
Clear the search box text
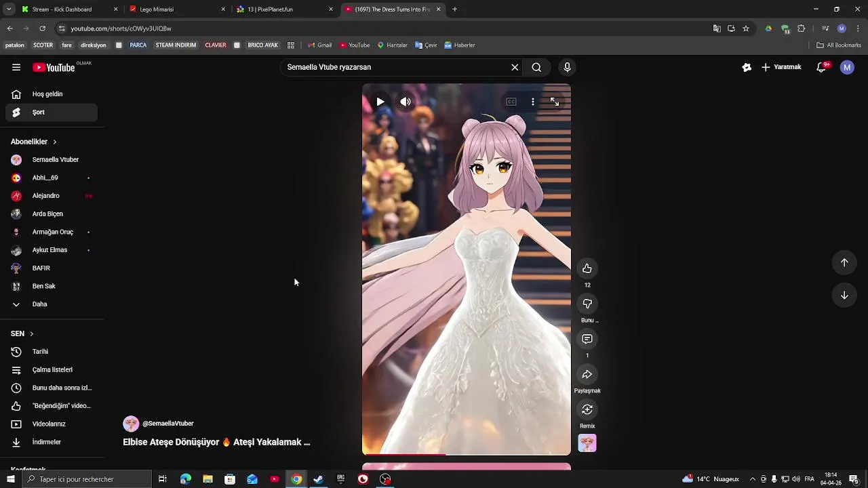tap(515, 67)
